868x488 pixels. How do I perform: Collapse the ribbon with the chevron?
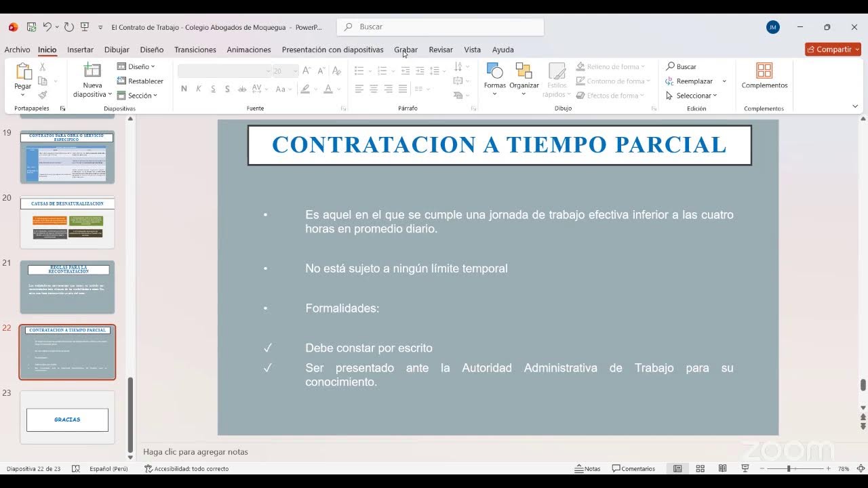click(855, 106)
